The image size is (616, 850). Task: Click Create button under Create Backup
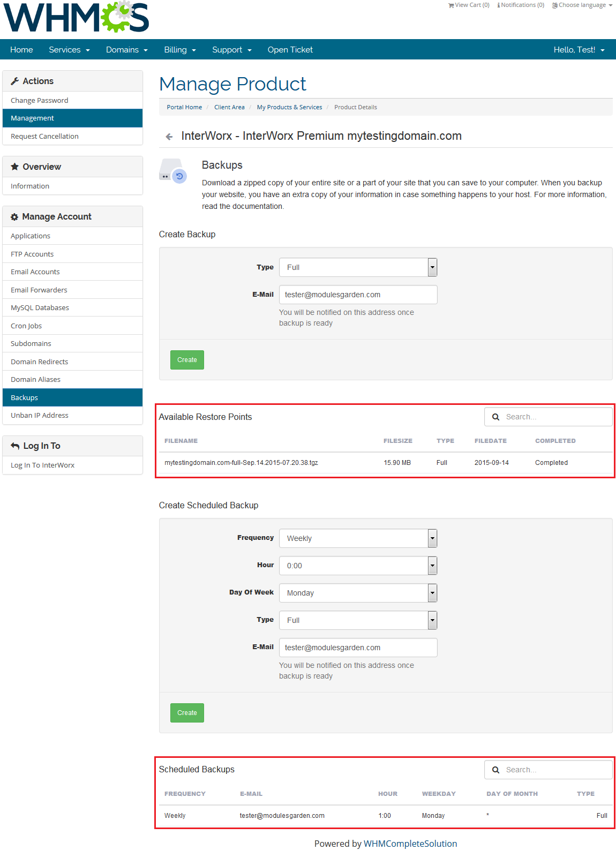pyautogui.click(x=187, y=360)
